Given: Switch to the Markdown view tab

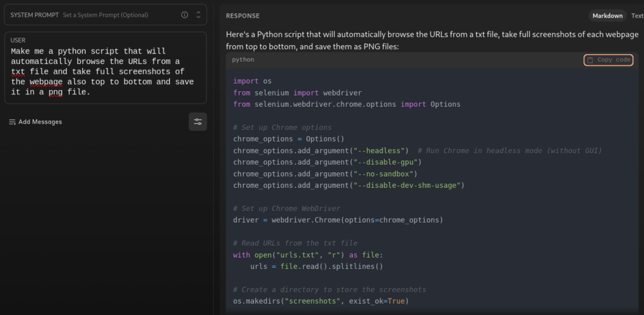Looking at the screenshot, I should click(x=608, y=16).
